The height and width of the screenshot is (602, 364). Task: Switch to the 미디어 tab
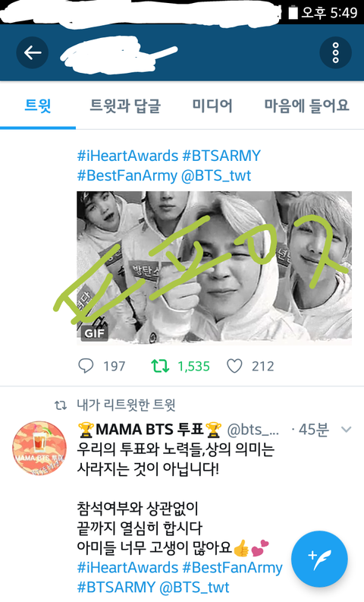tap(212, 106)
